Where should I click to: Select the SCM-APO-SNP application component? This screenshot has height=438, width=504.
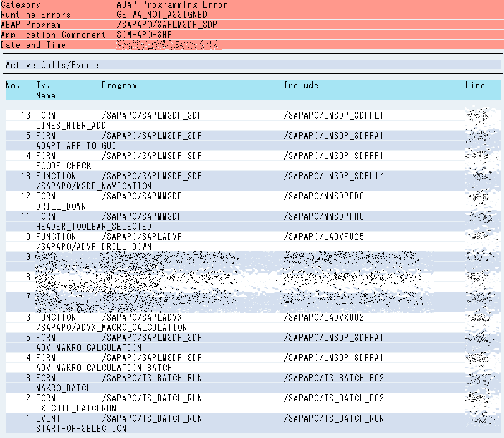[x=145, y=34]
